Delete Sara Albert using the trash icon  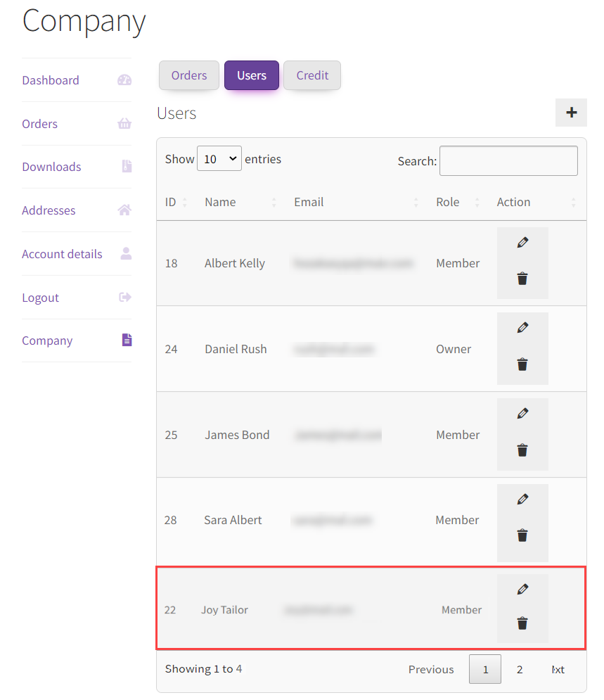pyautogui.click(x=522, y=535)
